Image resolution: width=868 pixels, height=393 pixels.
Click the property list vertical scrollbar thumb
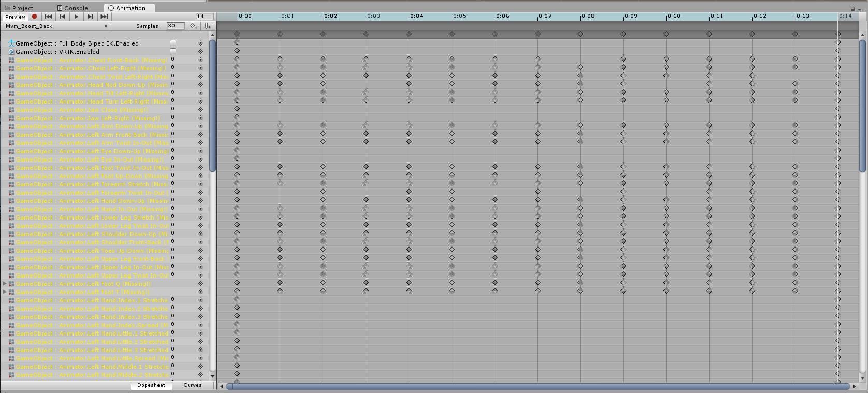click(212, 105)
